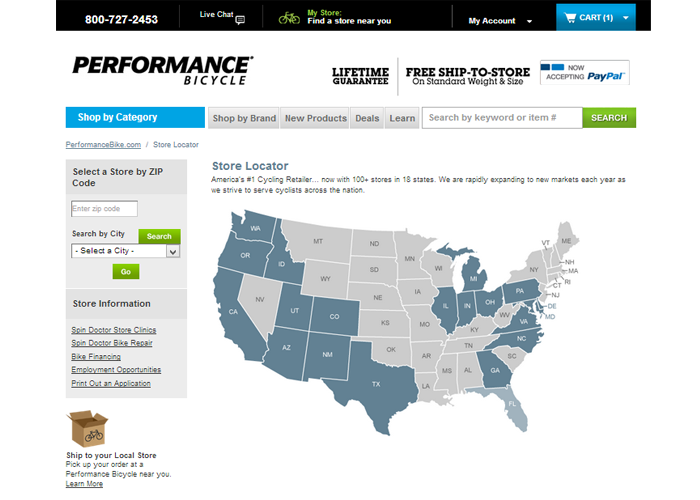Focus the keyword or item search field
700x500 pixels.
[x=502, y=118]
